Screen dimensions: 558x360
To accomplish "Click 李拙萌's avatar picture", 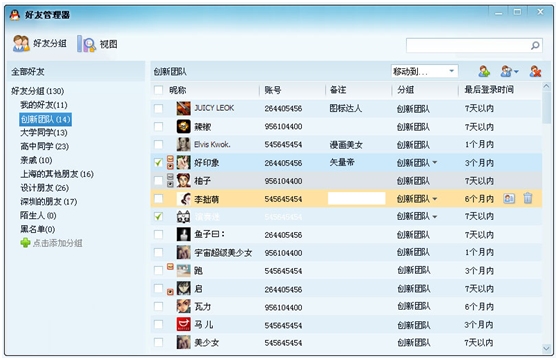I will click(x=184, y=199).
